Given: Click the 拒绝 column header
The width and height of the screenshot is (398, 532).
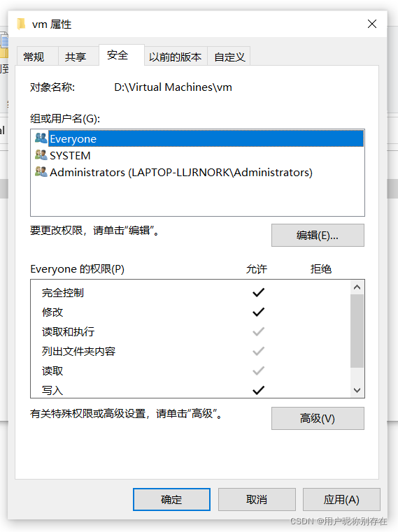Looking at the screenshot, I should [x=321, y=269].
